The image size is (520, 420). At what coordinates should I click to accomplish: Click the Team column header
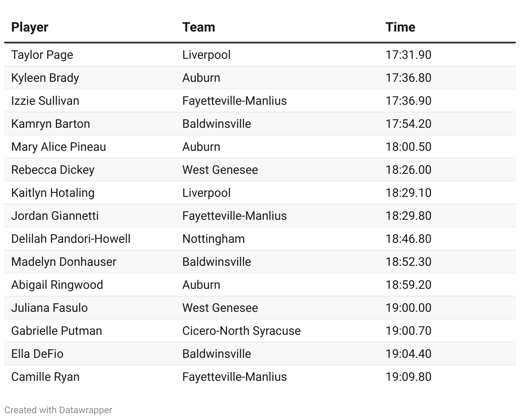(199, 27)
